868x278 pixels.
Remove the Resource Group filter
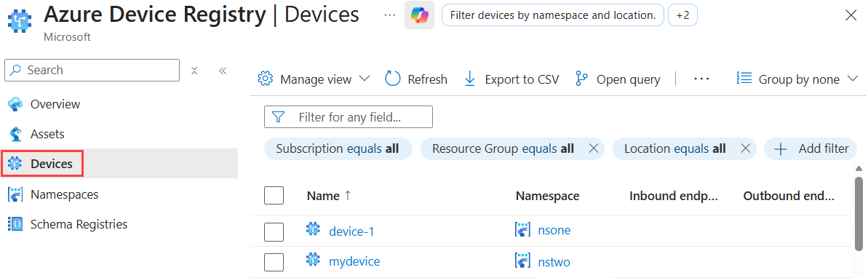click(593, 148)
